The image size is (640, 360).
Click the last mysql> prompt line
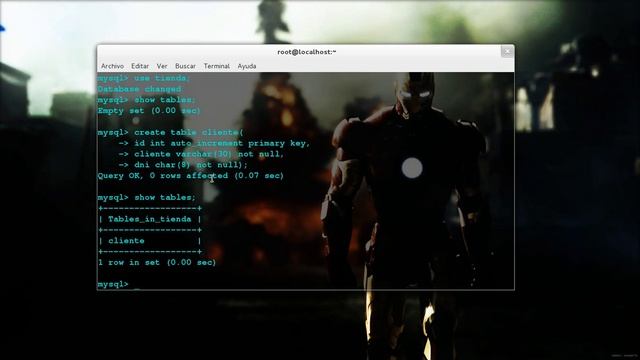click(113, 284)
